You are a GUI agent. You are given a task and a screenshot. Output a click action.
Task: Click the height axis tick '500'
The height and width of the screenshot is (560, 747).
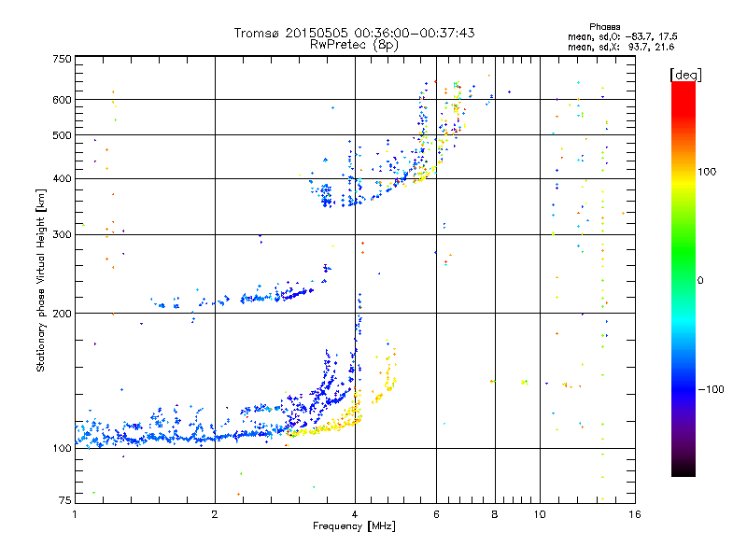63,135
